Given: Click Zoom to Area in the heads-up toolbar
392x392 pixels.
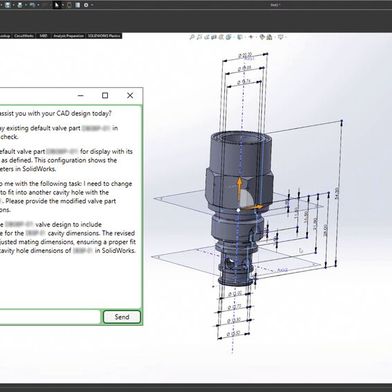Looking at the screenshot, I should pyautogui.click(x=199, y=37).
